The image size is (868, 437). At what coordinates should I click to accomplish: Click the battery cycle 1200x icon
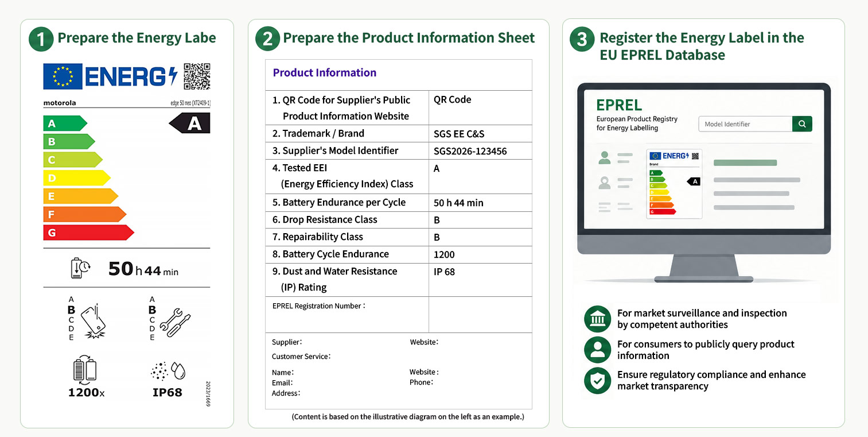85,370
